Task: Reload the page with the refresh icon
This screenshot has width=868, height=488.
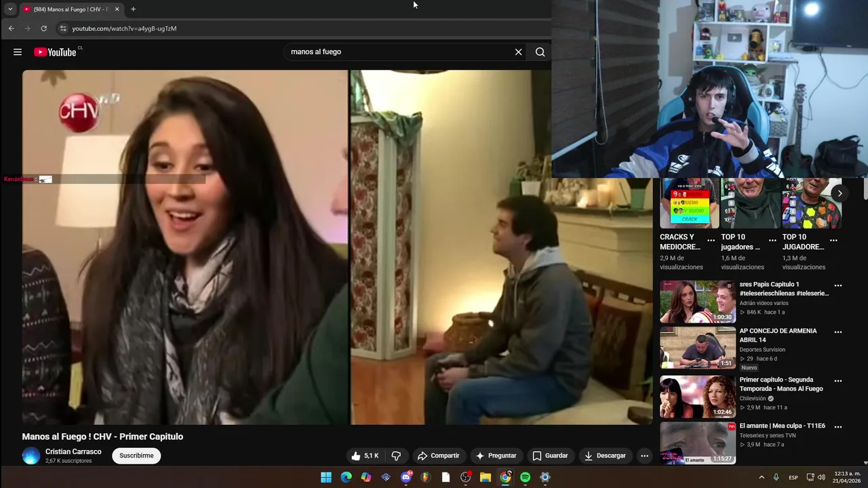Action: [43, 28]
